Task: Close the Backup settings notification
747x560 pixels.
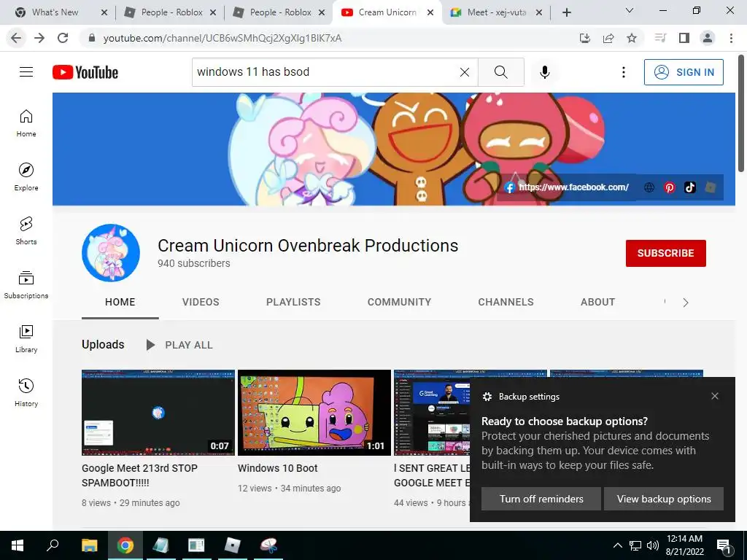Action: coord(715,396)
